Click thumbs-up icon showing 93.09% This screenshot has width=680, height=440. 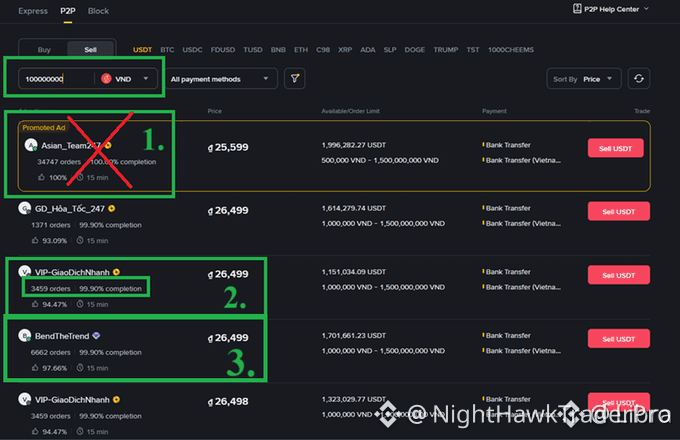pos(35,240)
